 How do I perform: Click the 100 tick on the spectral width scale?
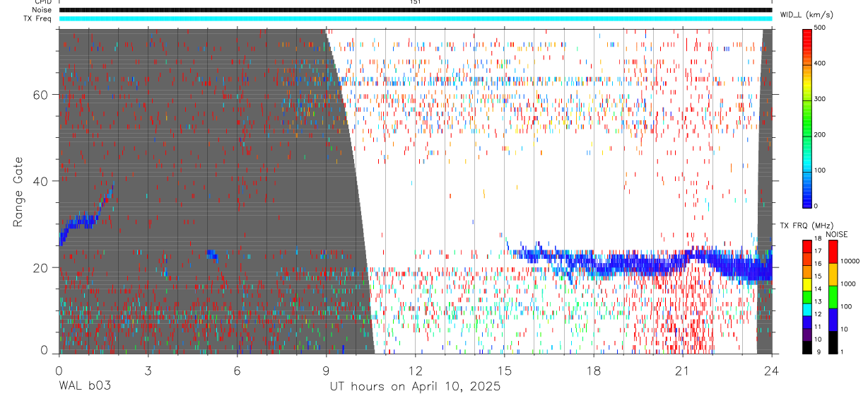(x=821, y=170)
